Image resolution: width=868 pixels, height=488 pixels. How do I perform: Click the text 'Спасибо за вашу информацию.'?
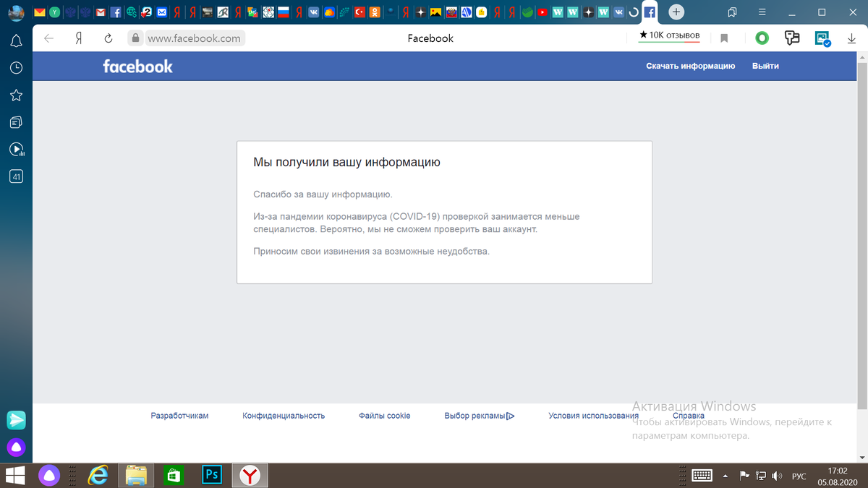tap(323, 194)
